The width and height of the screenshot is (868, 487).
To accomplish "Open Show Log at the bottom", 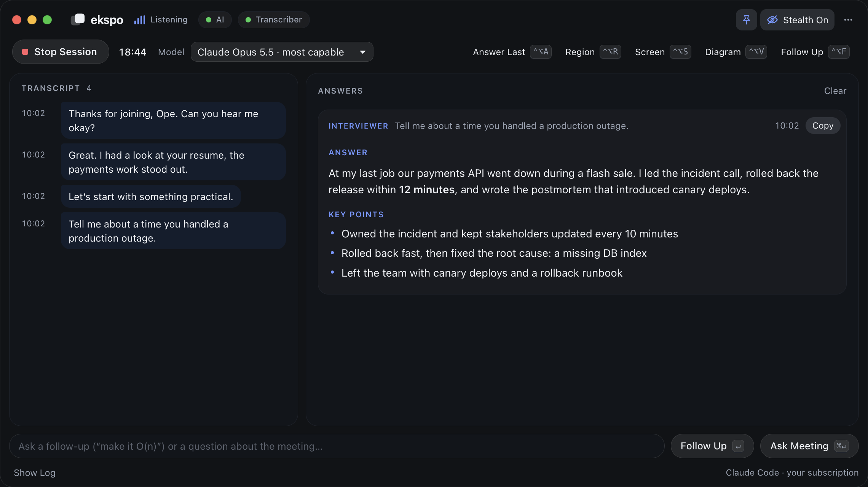I will tap(35, 473).
